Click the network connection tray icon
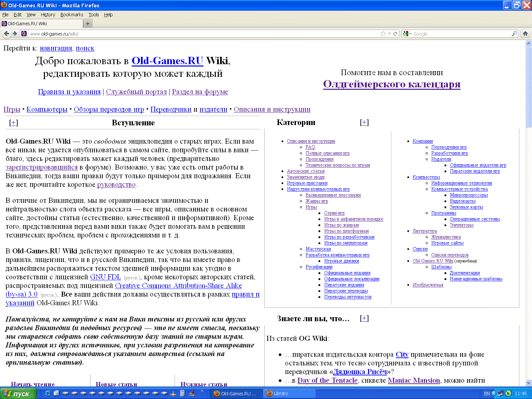This screenshot has height=399, width=532. [x=501, y=393]
